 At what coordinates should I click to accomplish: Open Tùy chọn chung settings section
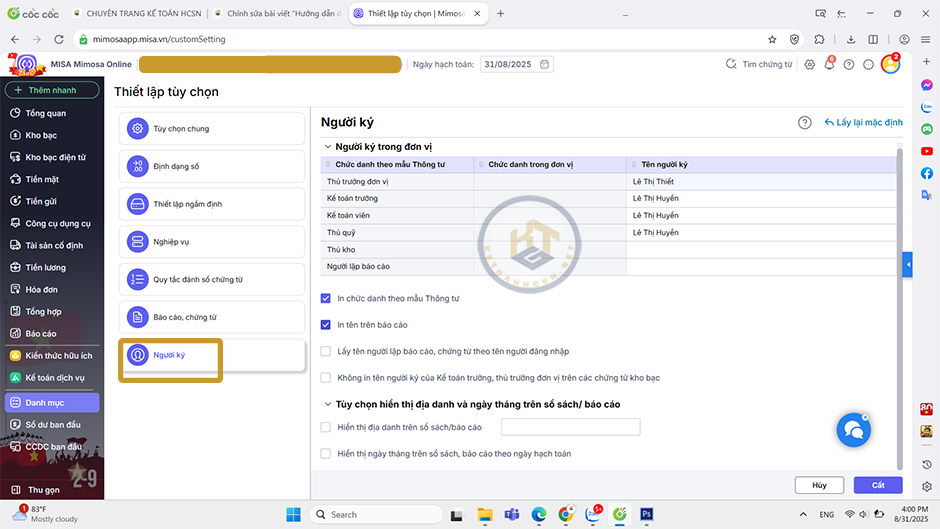pyautogui.click(x=211, y=128)
